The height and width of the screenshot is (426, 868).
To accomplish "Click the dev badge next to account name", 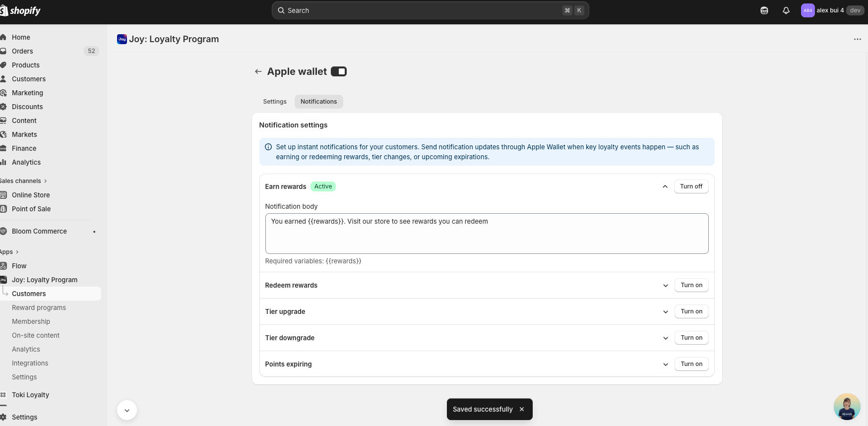I will [x=855, y=10].
